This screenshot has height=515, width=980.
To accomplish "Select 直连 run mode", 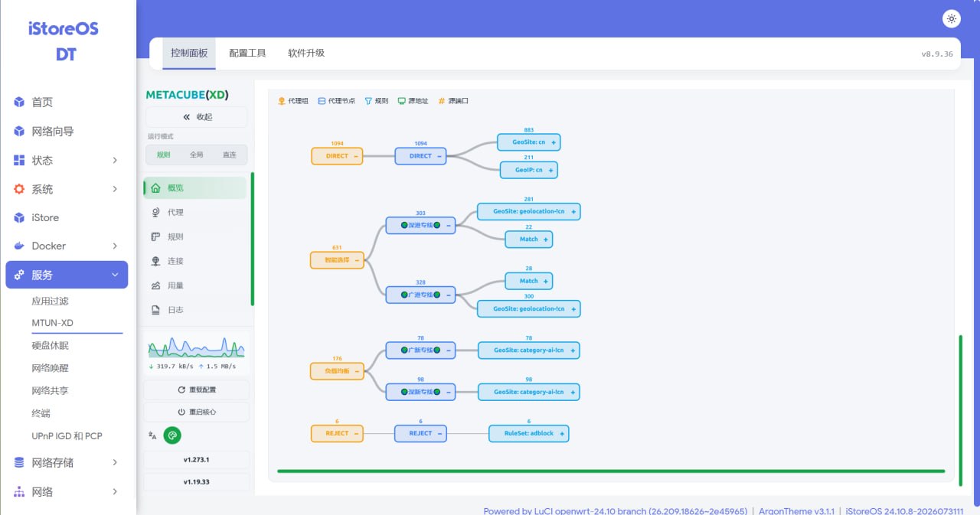I will (230, 155).
